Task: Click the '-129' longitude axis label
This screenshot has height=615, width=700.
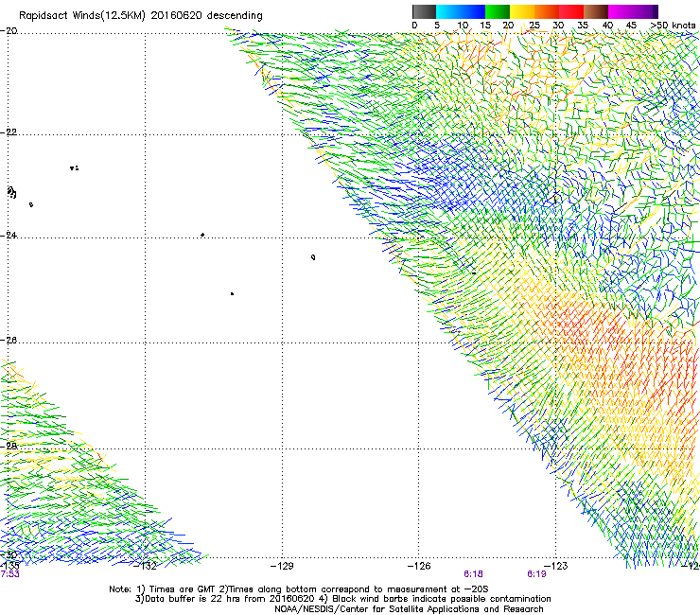Action: pyautogui.click(x=282, y=567)
